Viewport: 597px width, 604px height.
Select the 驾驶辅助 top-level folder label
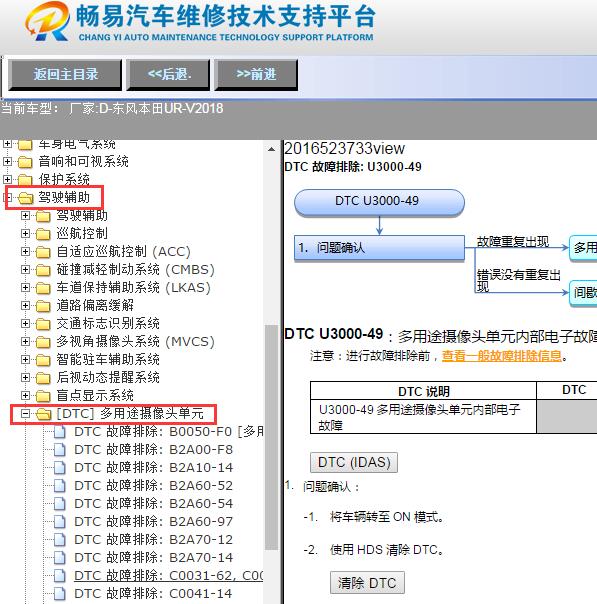click(x=64, y=198)
